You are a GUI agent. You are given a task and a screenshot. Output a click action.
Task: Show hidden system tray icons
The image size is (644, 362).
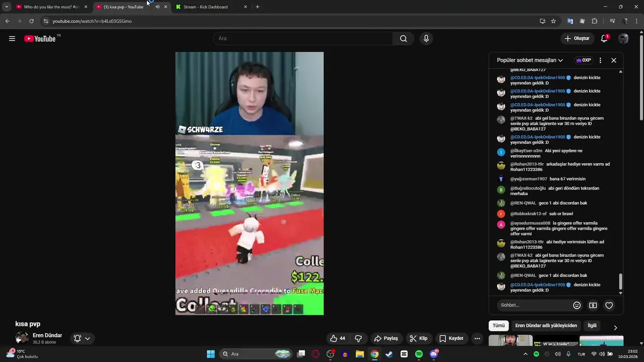pyautogui.click(x=525, y=354)
